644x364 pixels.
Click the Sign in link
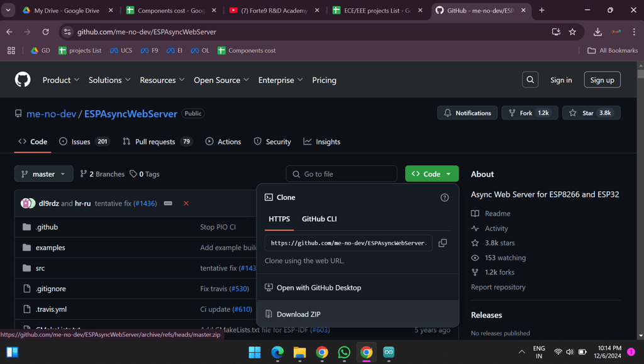(x=561, y=80)
